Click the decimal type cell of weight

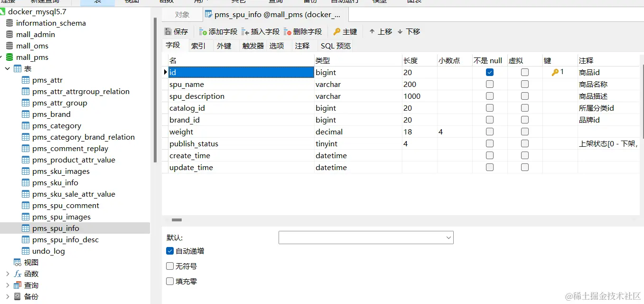pyautogui.click(x=358, y=132)
